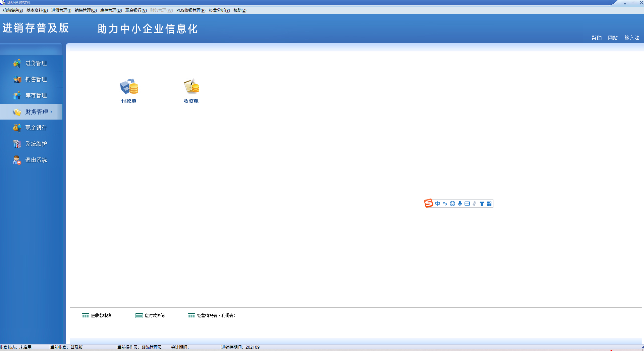Click status bar text 当前帐套: 普及版
This screenshot has height=351, width=644.
click(66, 347)
